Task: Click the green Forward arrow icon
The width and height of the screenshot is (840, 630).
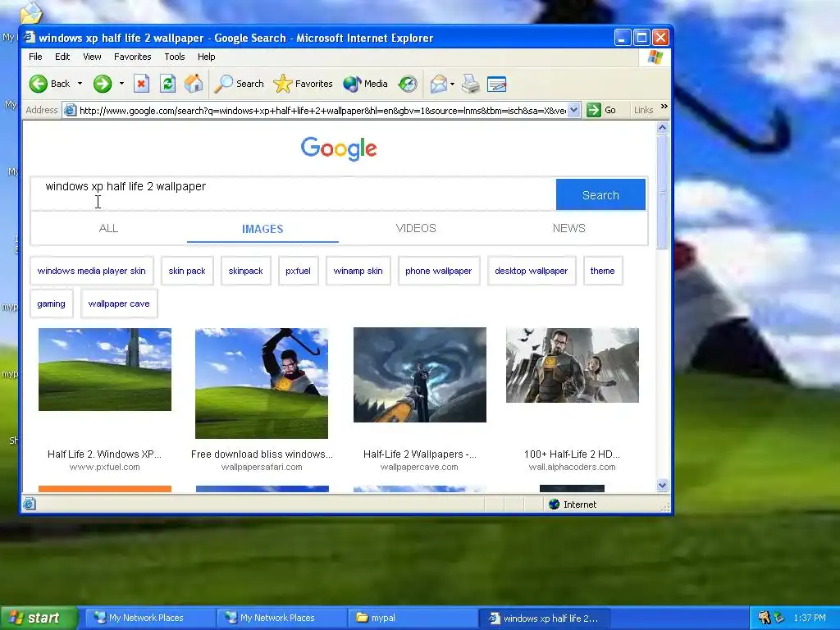Action: 103,84
